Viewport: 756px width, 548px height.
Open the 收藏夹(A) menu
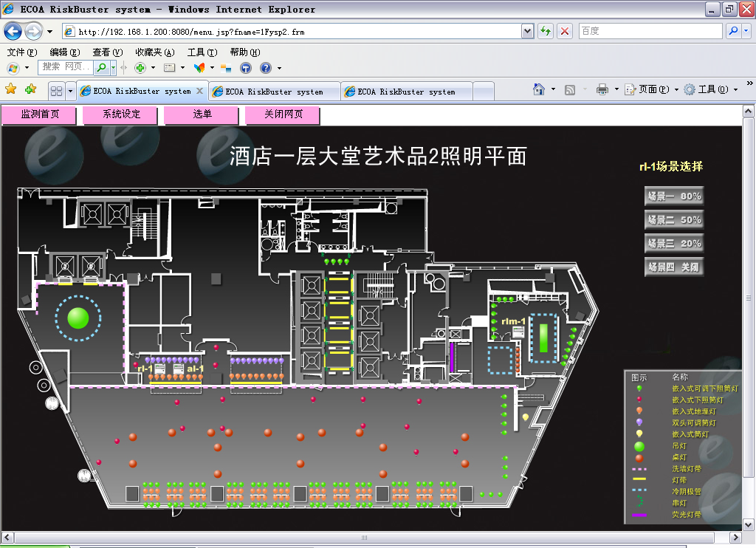[x=154, y=52]
